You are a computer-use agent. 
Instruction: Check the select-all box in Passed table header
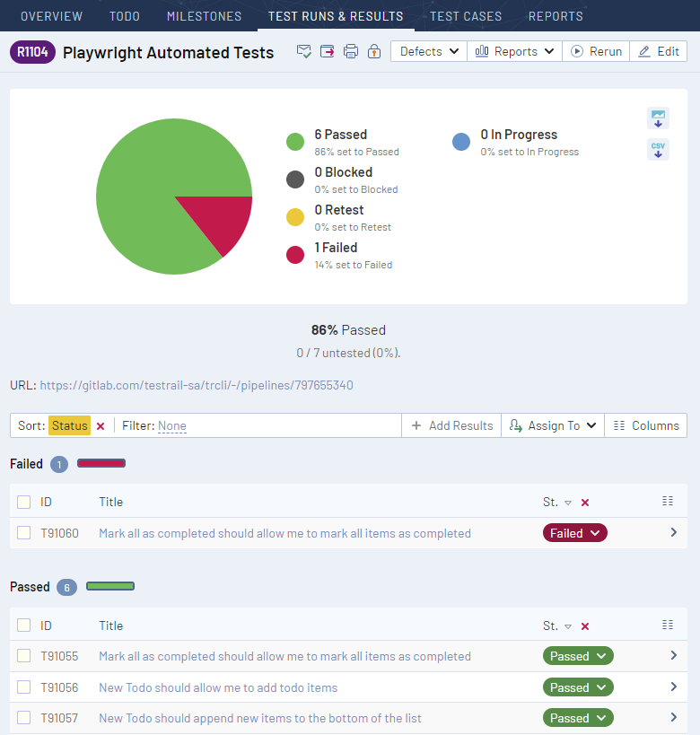pyautogui.click(x=24, y=626)
